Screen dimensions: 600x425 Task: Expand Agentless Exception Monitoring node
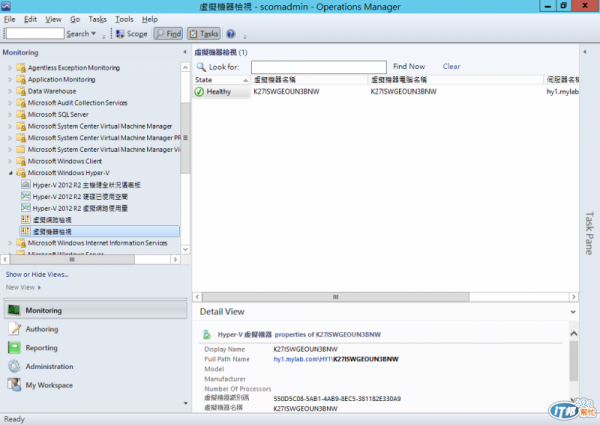pos(10,68)
